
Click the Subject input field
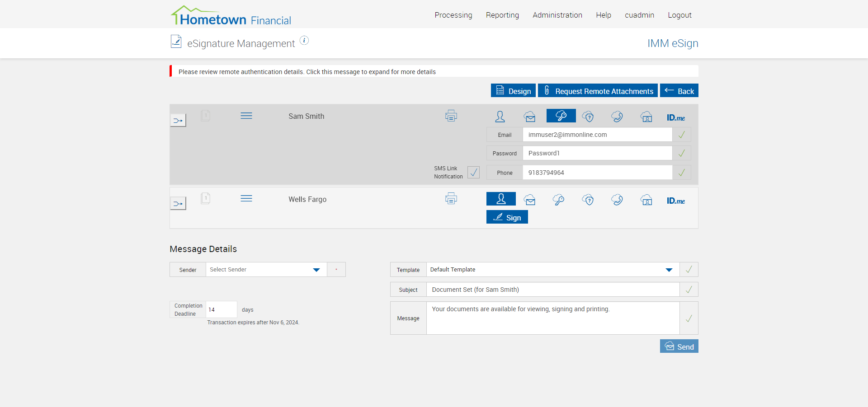[553, 290]
